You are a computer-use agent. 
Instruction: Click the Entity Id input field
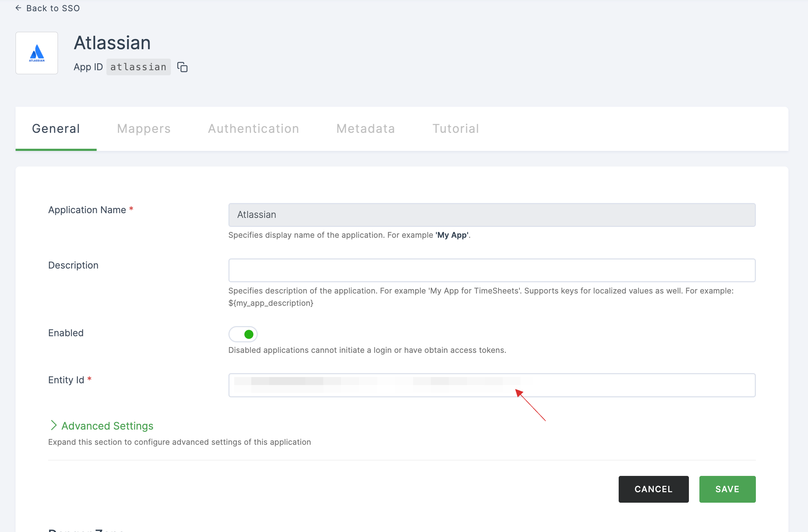492,385
